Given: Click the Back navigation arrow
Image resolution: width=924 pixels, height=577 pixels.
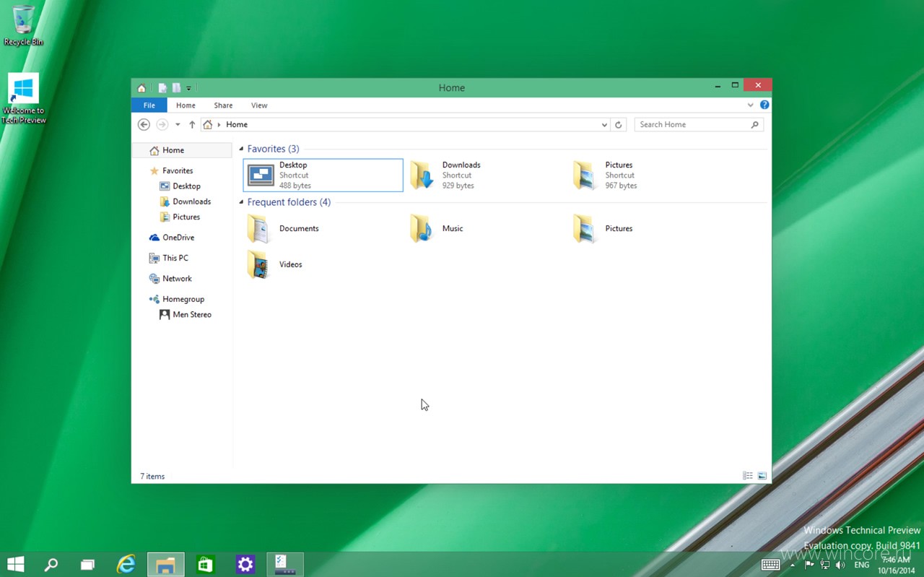Looking at the screenshot, I should click(x=144, y=124).
